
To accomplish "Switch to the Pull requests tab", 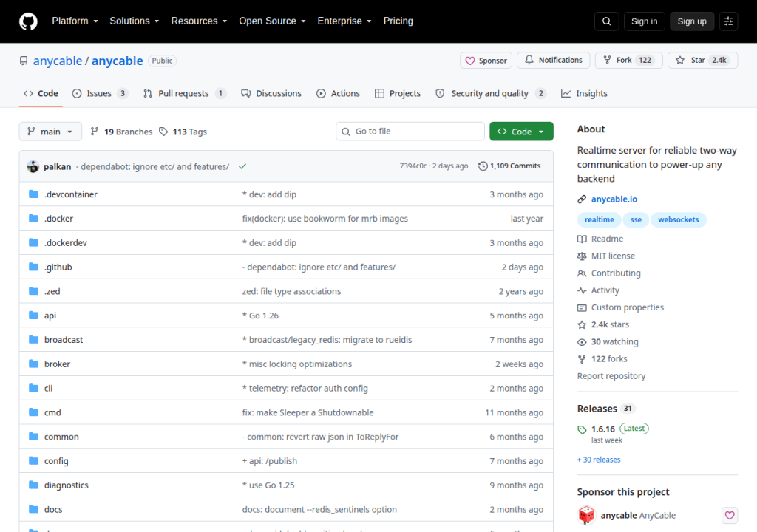I will [184, 93].
